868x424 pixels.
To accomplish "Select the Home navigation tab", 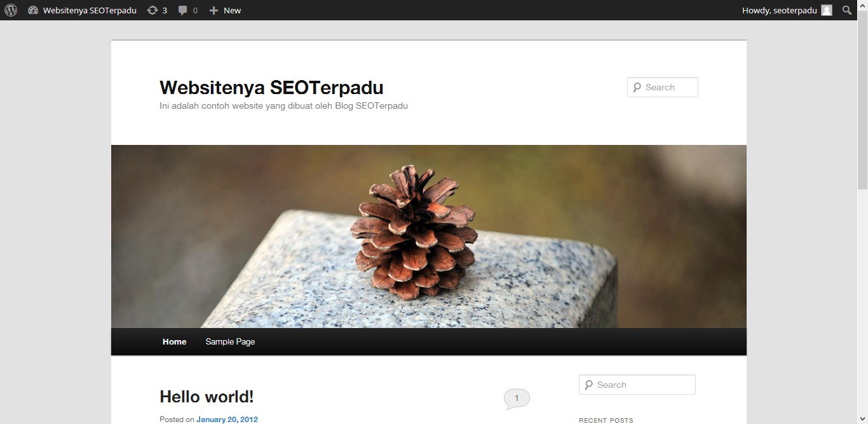I will (x=174, y=341).
